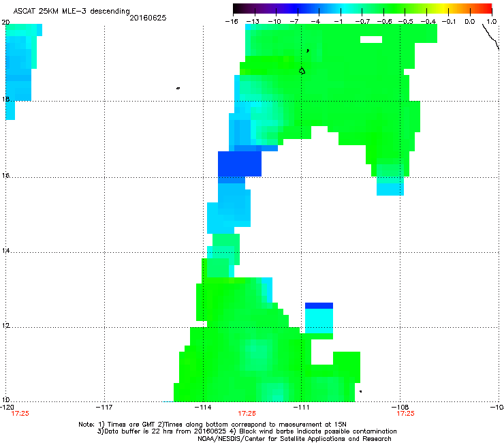Click the -0.5 color scale label
Screen dimensions: 504x443
point(405,22)
